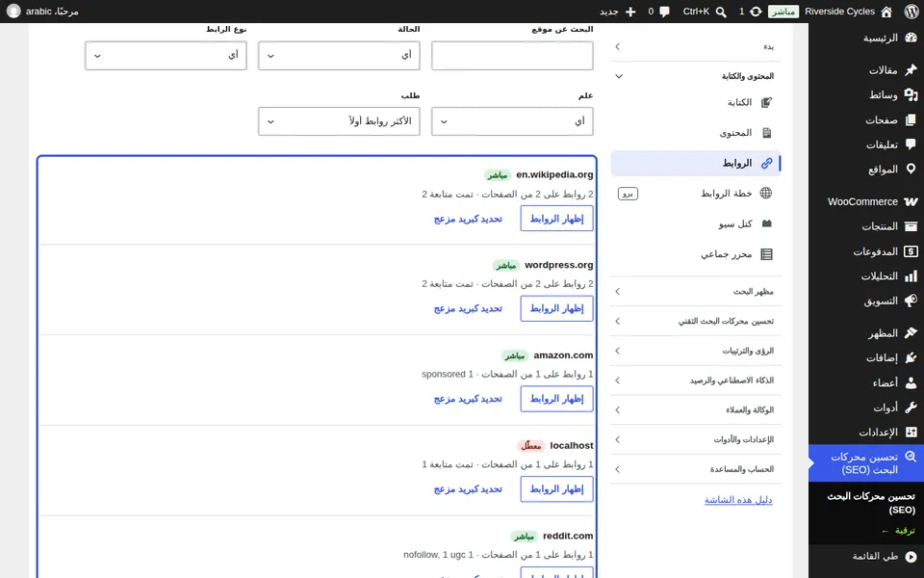Expand الذكاء الاصطناعي والرصيد section

(x=696, y=381)
